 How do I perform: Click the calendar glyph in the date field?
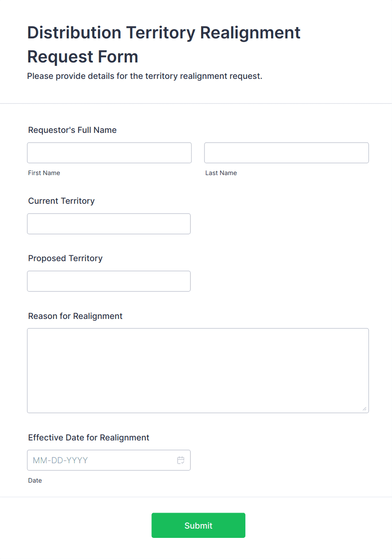(180, 460)
